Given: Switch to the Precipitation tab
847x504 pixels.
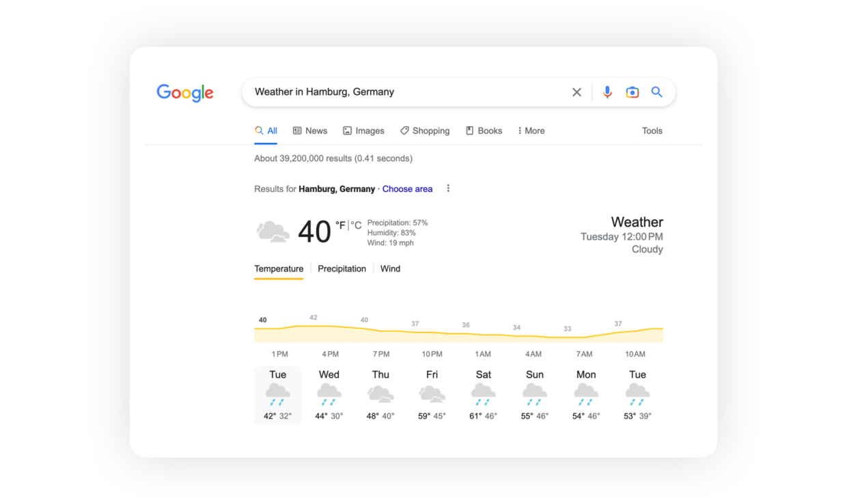Looking at the screenshot, I should click(342, 269).
